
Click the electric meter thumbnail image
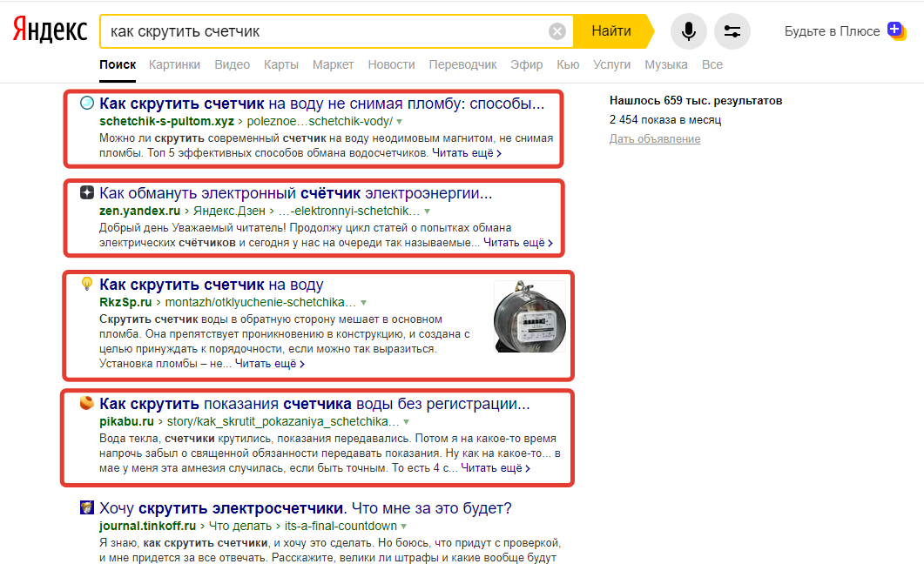[x=529, y=316]
